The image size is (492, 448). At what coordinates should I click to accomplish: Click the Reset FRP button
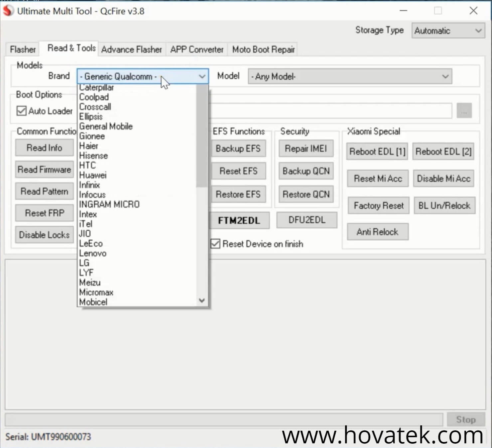[44, 213]
